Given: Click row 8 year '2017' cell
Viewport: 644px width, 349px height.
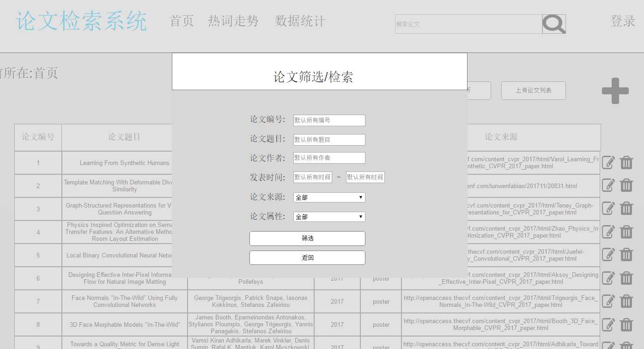Looking at the screenshot, I should tap(337, 325).
